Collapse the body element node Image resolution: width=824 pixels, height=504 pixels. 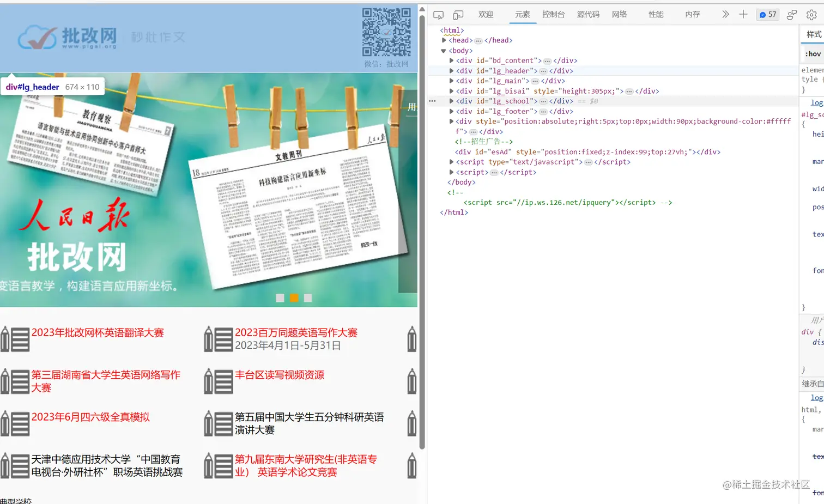(444, 51)
